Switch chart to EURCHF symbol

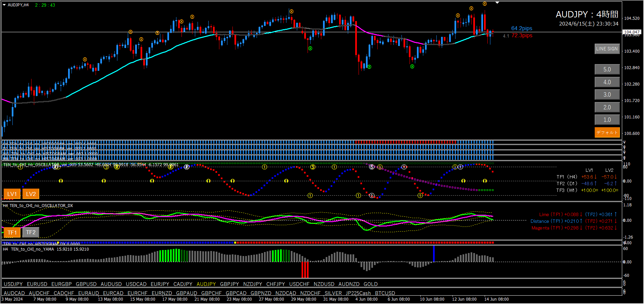(x=138, y=293)
